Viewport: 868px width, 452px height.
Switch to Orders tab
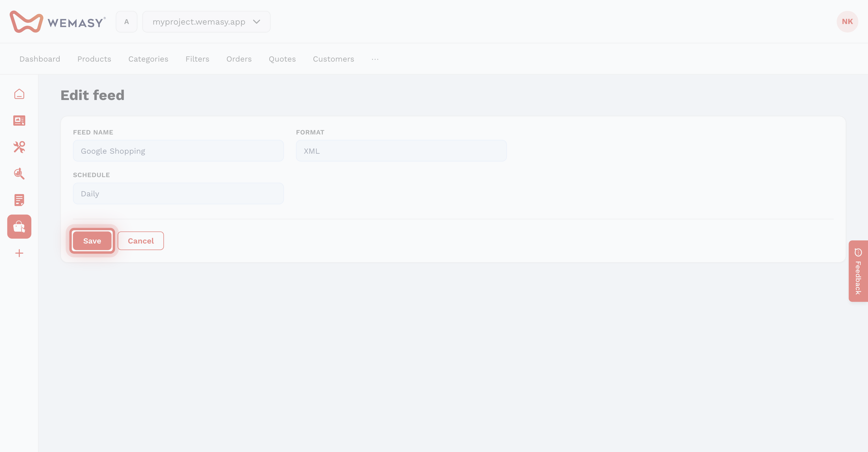(x=239, y=59)
